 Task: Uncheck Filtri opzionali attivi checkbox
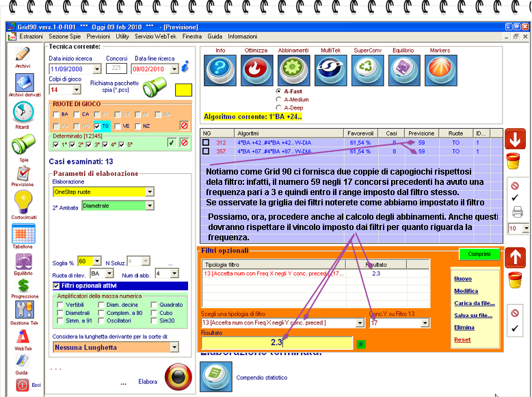point(56,286)
